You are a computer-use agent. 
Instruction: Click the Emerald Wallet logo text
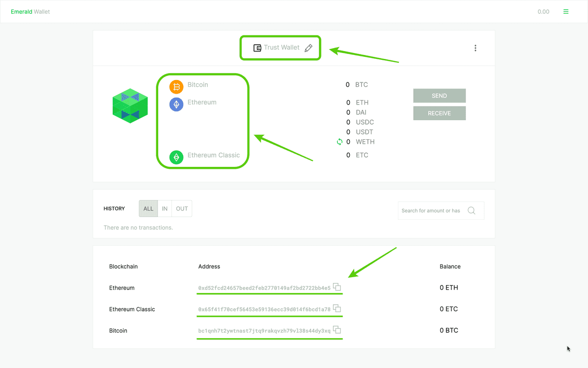(30, 12)
